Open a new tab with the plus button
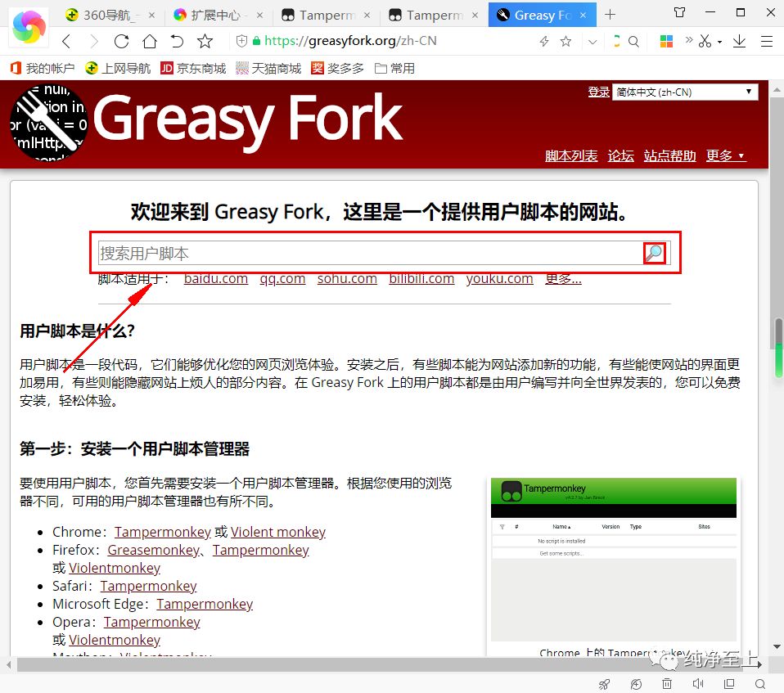784x693 pixels. click(610, 15)
